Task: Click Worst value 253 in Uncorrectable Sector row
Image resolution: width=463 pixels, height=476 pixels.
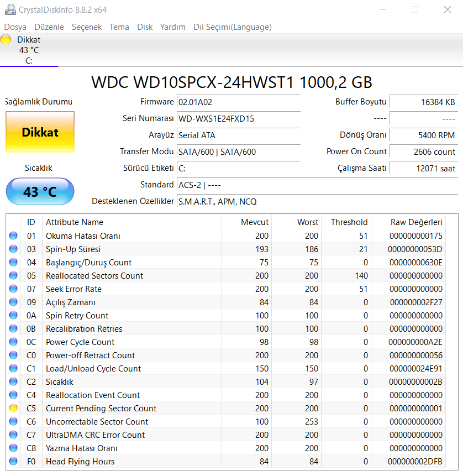Action: coord(312,422)
